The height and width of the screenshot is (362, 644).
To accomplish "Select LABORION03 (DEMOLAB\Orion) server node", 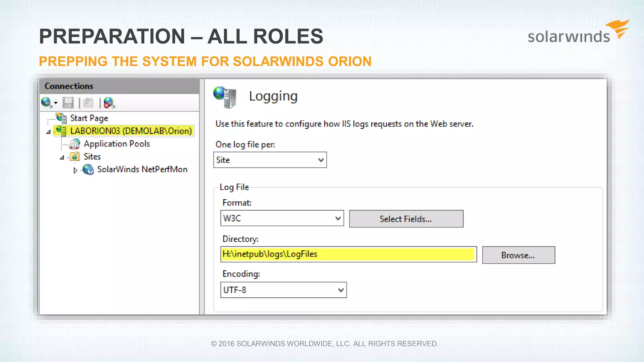I will (131, 131).
